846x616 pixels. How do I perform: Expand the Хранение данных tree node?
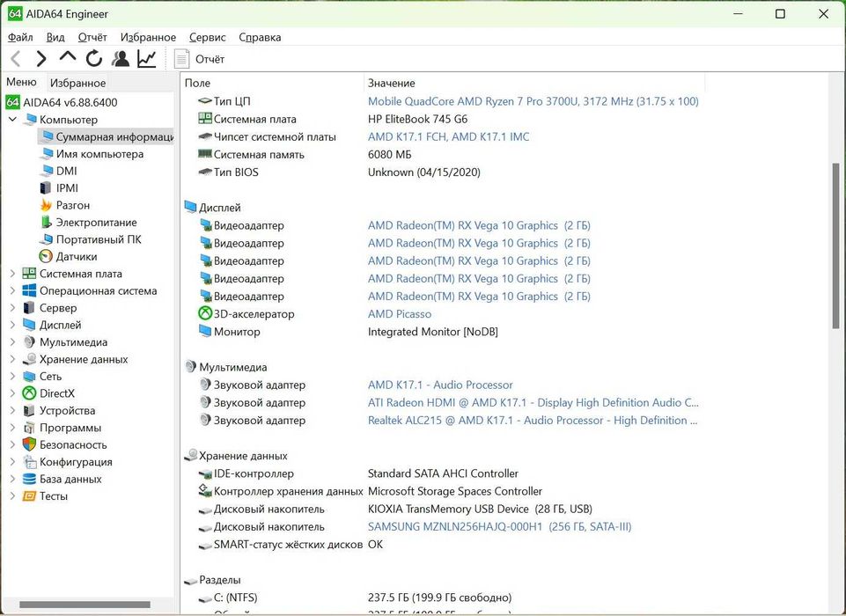coord(12,359)
